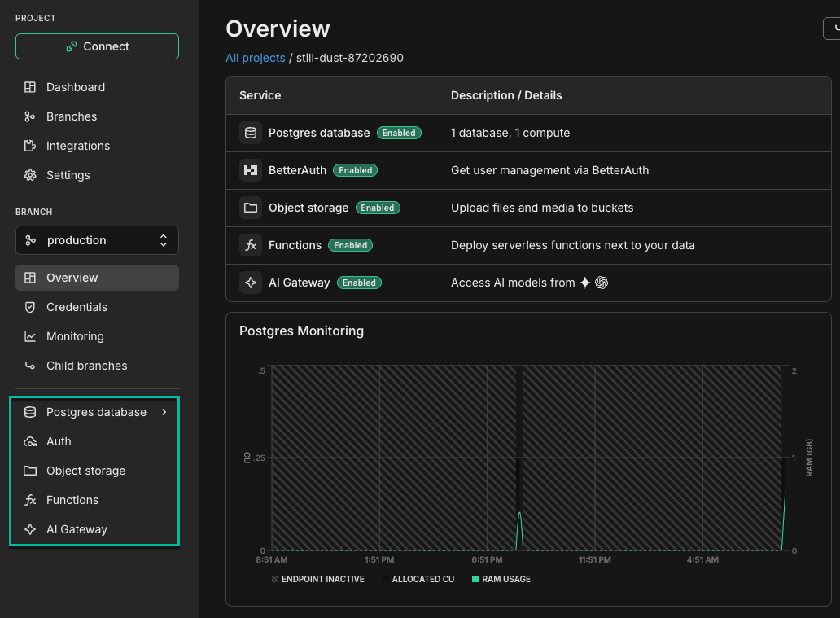Click sidebar Postgres database cylinder icon
This screenshot has width=840, height=618.
(30, 412)
